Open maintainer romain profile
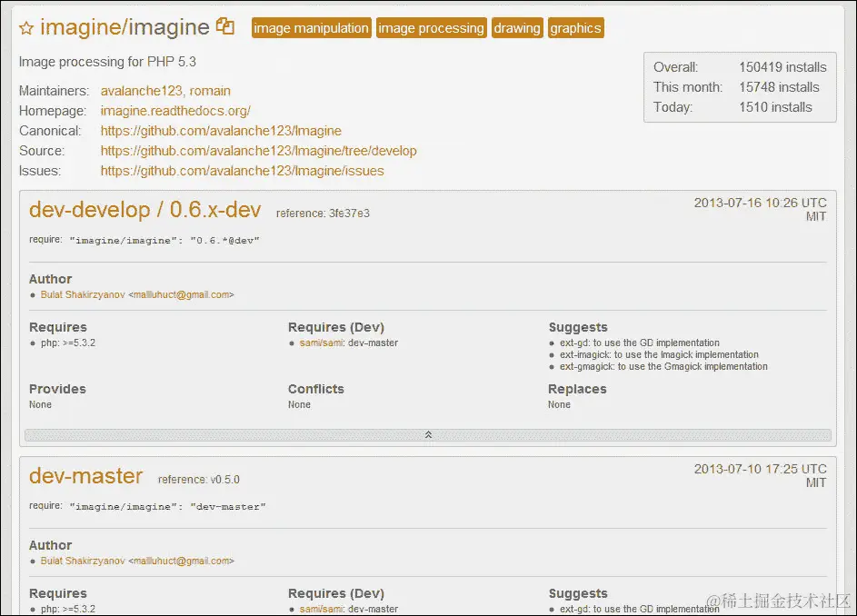857x616 pixels. click(210, 91)
